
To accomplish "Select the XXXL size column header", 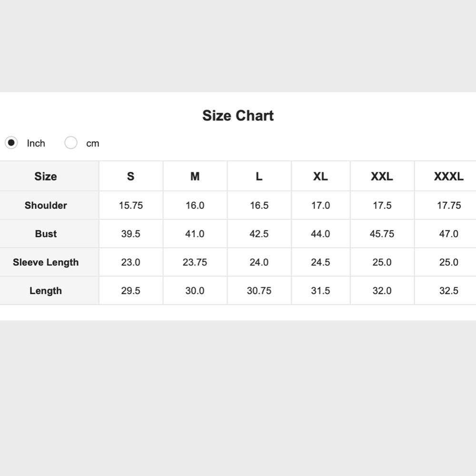I will coord(448,177).
